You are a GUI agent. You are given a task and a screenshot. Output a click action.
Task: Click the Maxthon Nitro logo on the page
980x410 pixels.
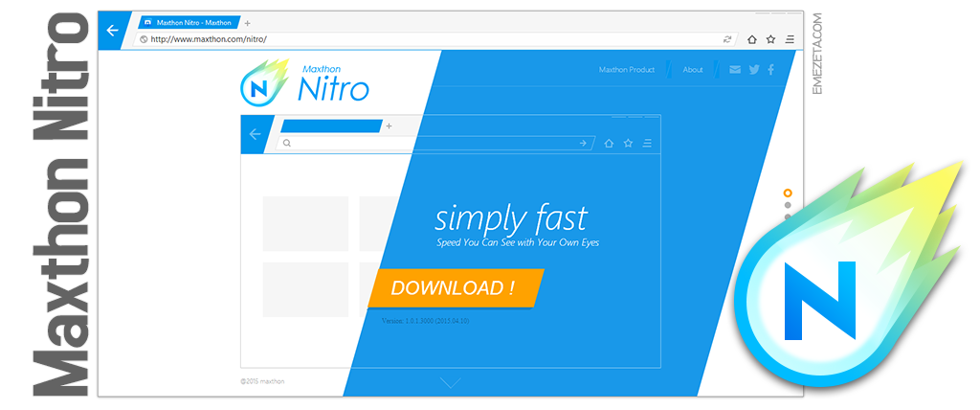coord(304,82)
